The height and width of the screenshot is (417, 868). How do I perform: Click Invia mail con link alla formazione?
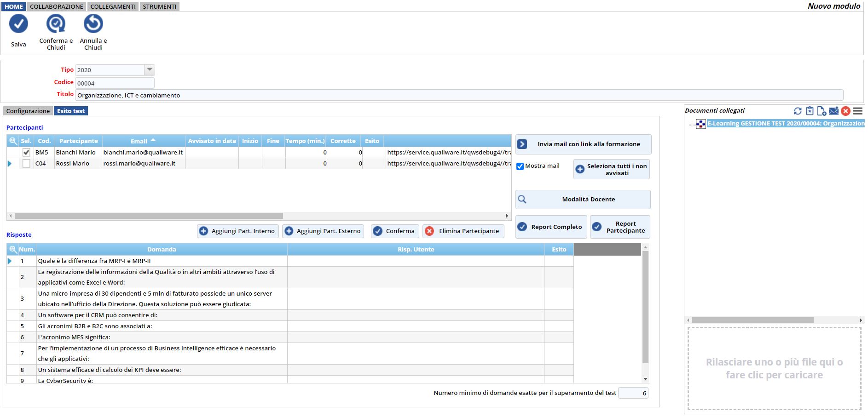pyautogui.click(x=583, y=144)
